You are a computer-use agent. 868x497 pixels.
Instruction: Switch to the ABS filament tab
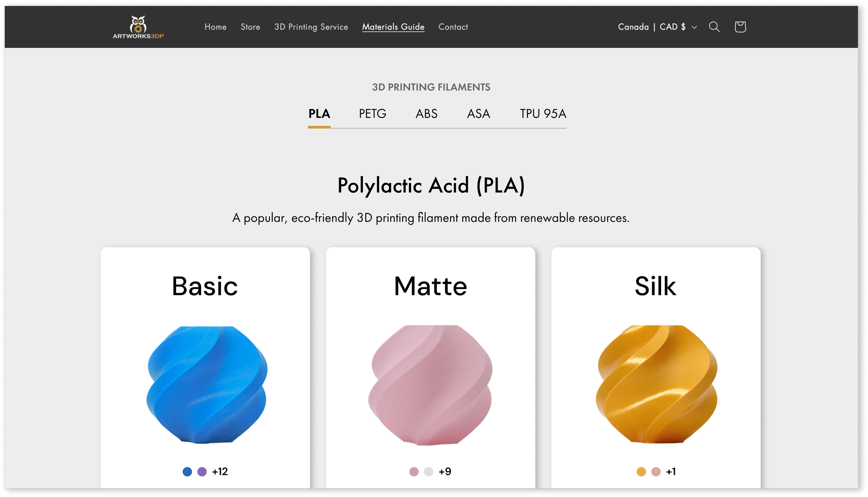pyautogui.click(x=426, y=114)
